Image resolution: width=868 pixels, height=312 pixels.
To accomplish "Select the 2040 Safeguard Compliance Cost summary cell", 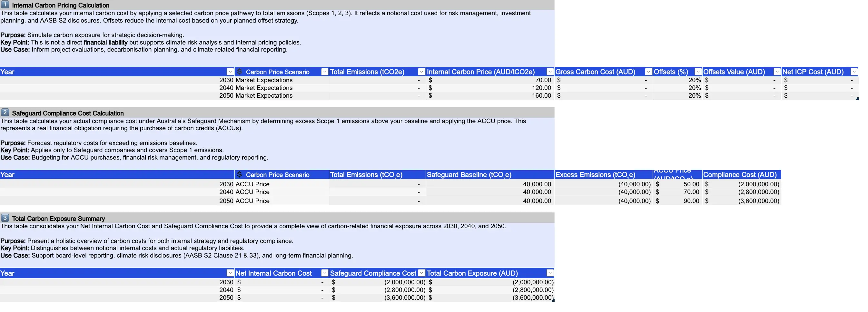I will [x=377, y=290].
